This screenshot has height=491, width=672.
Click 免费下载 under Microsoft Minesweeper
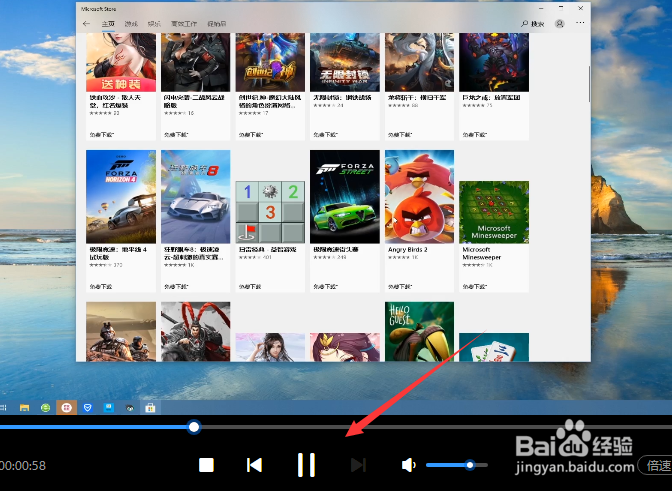(x=474, y=286)
